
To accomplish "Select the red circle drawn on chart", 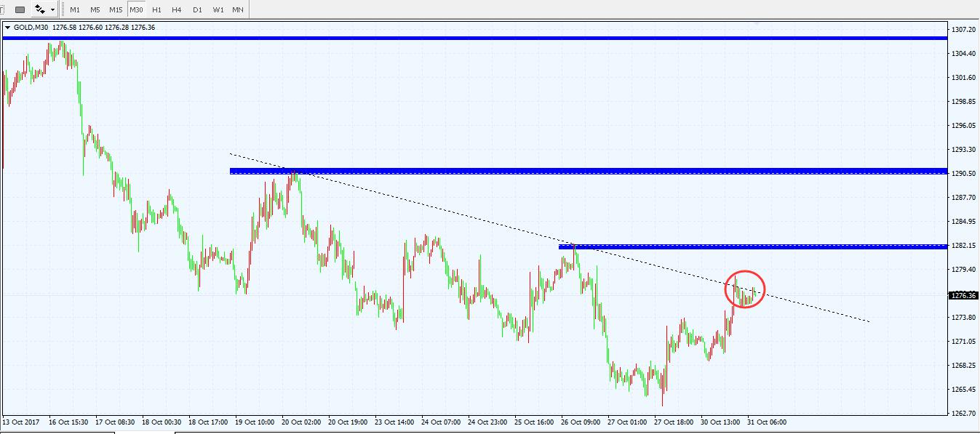I will [745, 272].
